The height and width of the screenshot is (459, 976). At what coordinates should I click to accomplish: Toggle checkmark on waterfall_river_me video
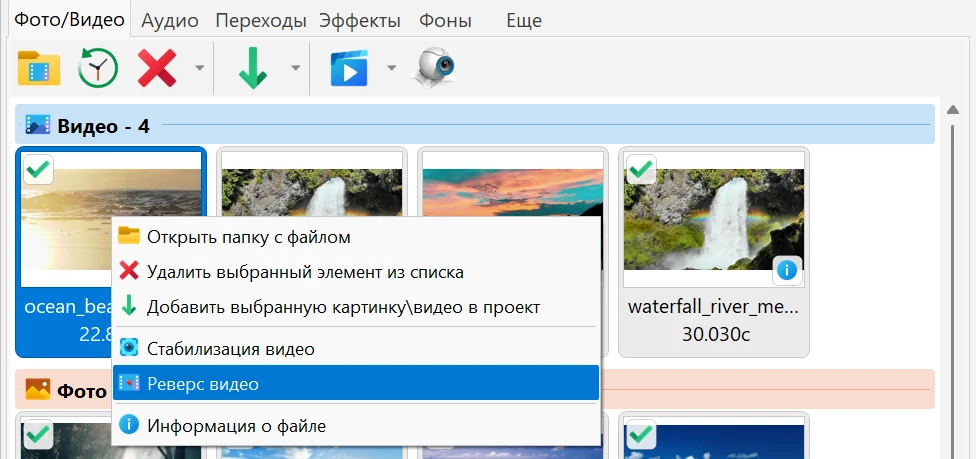click(641, 169)
